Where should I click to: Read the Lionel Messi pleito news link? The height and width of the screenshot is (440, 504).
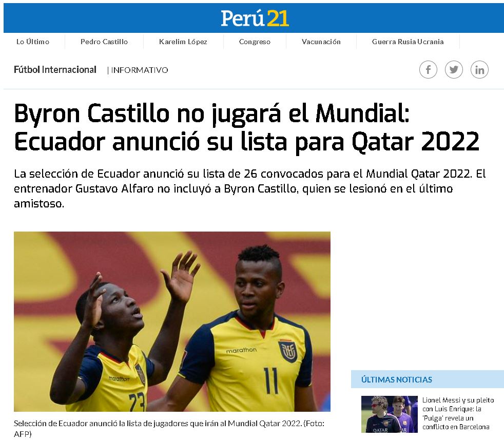(458, 413)
